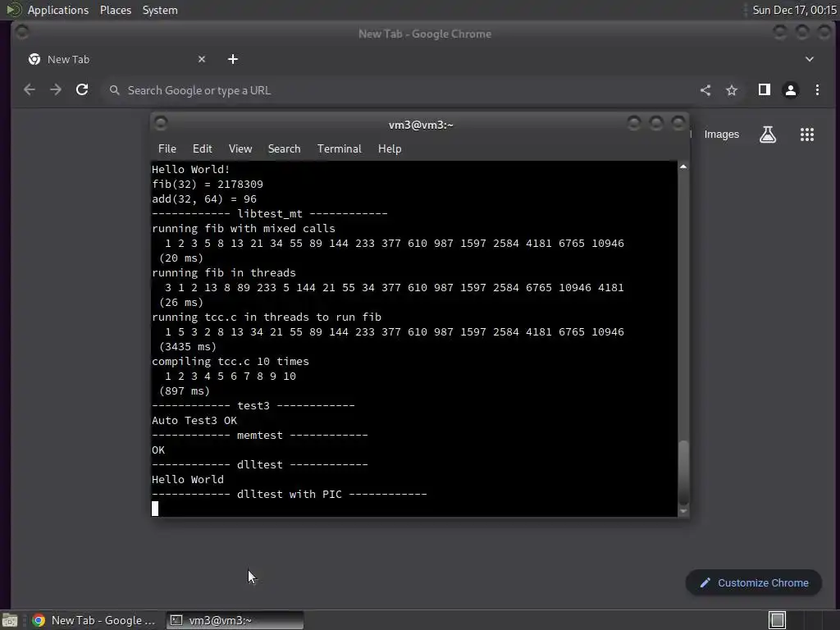840x630 pixels.
Task: Open the Terminal menu in terminal window
Action: coord(339,149)
